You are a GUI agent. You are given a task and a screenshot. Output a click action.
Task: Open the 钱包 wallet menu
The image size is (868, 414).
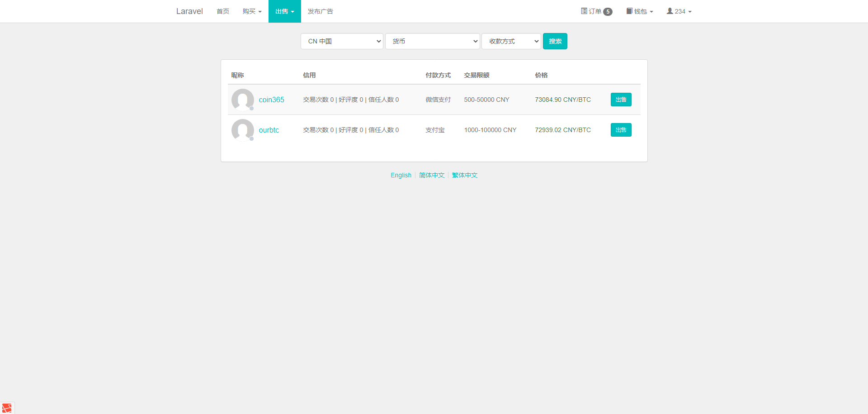click(x=640, y=11)
